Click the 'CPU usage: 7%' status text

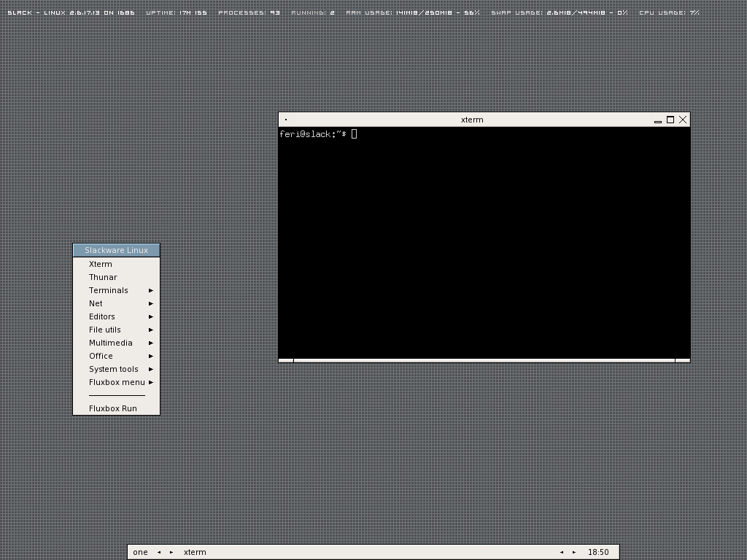point(670,12)
